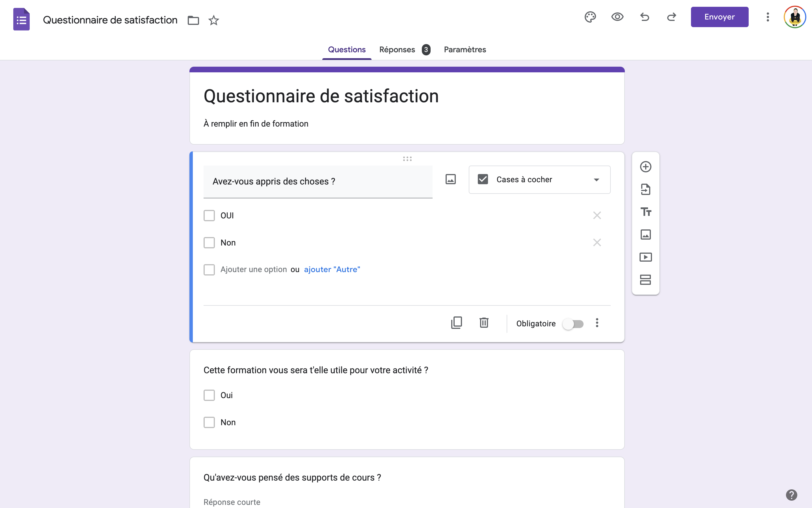Duplicate the selected question
The width and height of the screenshot is (812, 508).
coord(456,323)
